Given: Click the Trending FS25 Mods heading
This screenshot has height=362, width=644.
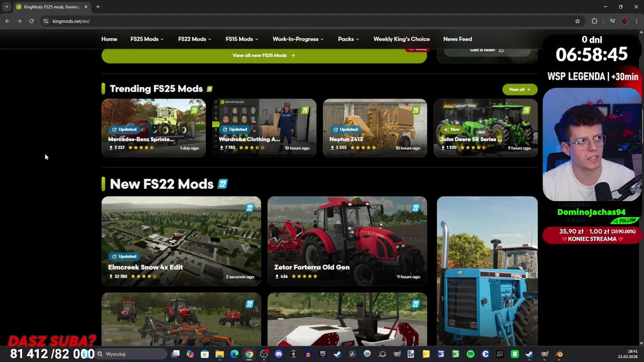Looking at the screenshot, I should (x=156, y=88).
